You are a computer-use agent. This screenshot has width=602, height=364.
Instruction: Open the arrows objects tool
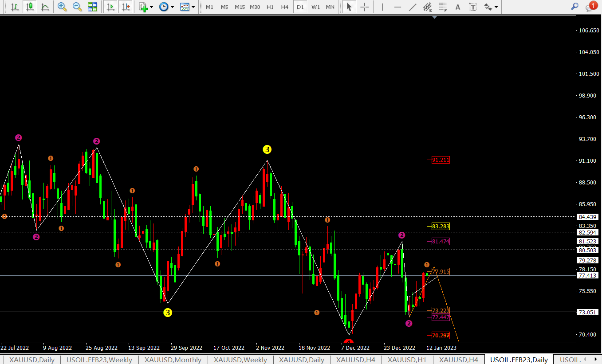point(488,7)
